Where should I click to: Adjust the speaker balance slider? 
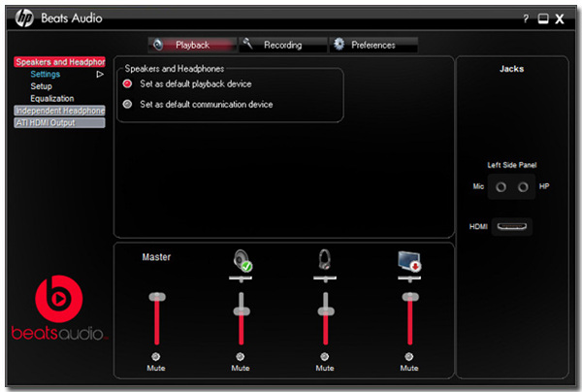[x=241, y=278]
